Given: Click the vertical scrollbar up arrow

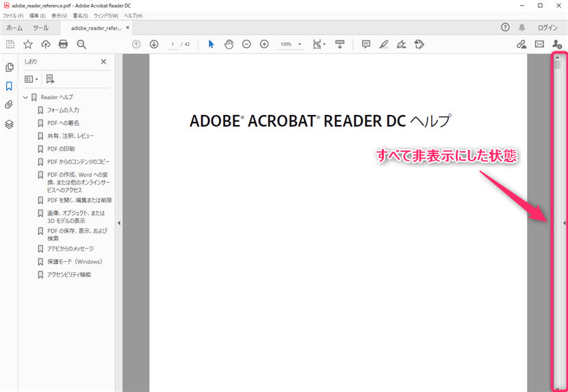Looking at the screenshot, I should (557, 57).
